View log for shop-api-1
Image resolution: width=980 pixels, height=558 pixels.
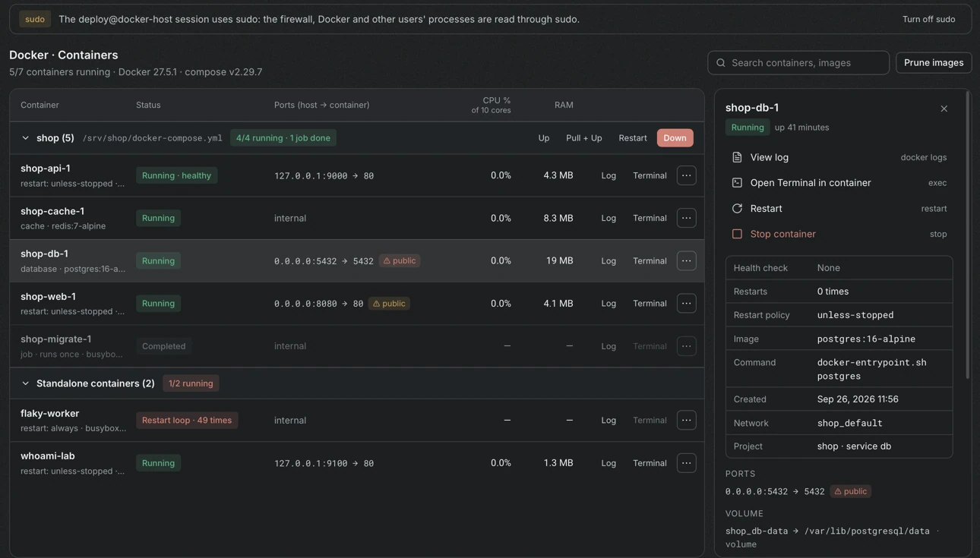(x=609, y=175)
